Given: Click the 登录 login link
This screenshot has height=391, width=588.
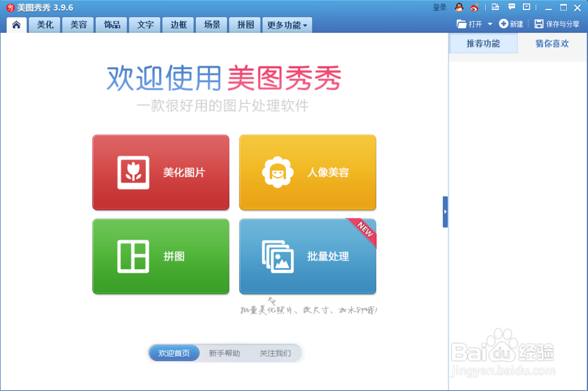Looking at the screenshot, I should [x=439, y=7].
